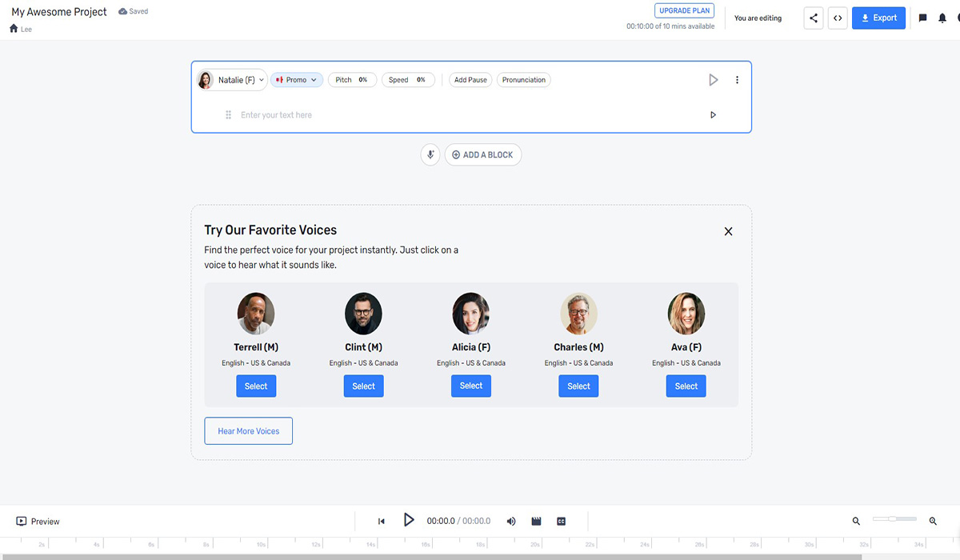Open the Pitch setting control
The width and height of the screenshot is (960, 560).
(x=352, y=80)
